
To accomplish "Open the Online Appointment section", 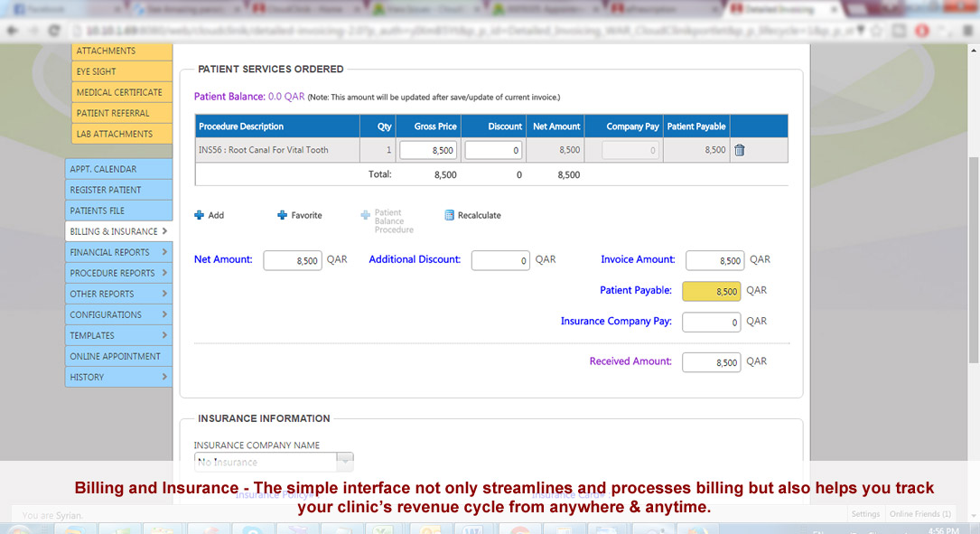I will pos(118,356).
